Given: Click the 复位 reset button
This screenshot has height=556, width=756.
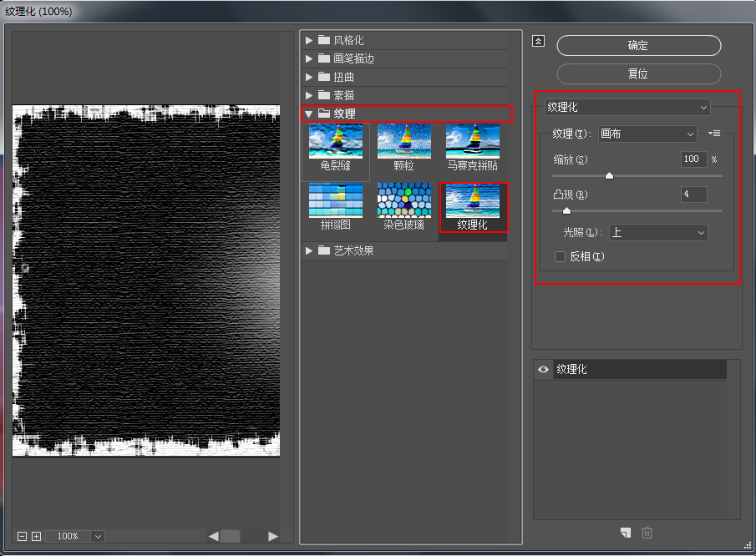Looking at the screenshot, I should point(637,73).
